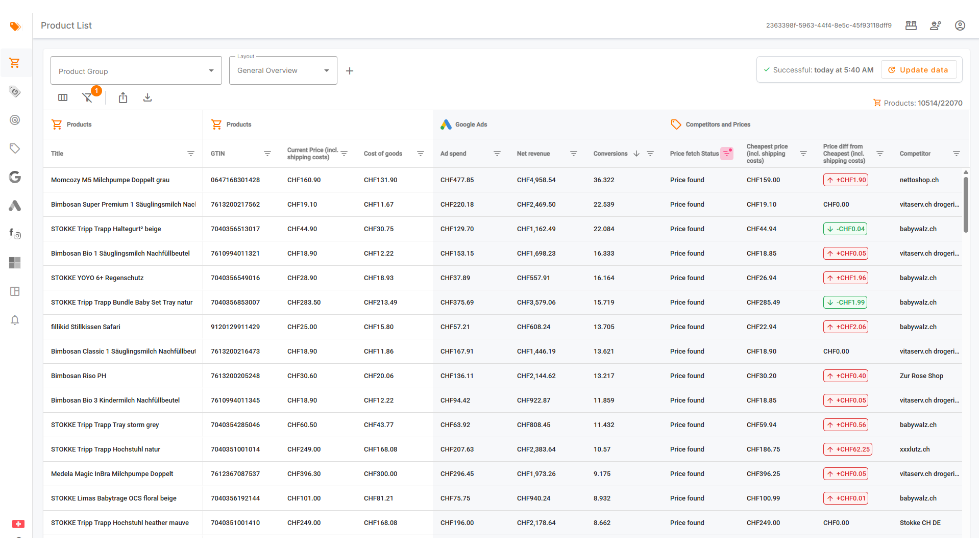Viewport: 980px width, 551px height.
Task: Sort by Net revenue column header
Action: point(533,154)
